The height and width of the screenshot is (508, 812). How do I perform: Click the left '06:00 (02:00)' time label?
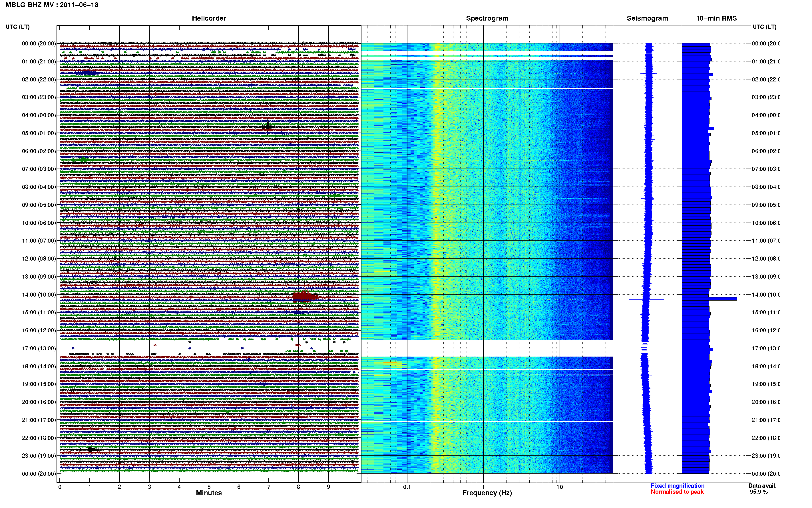coord(39,151)
